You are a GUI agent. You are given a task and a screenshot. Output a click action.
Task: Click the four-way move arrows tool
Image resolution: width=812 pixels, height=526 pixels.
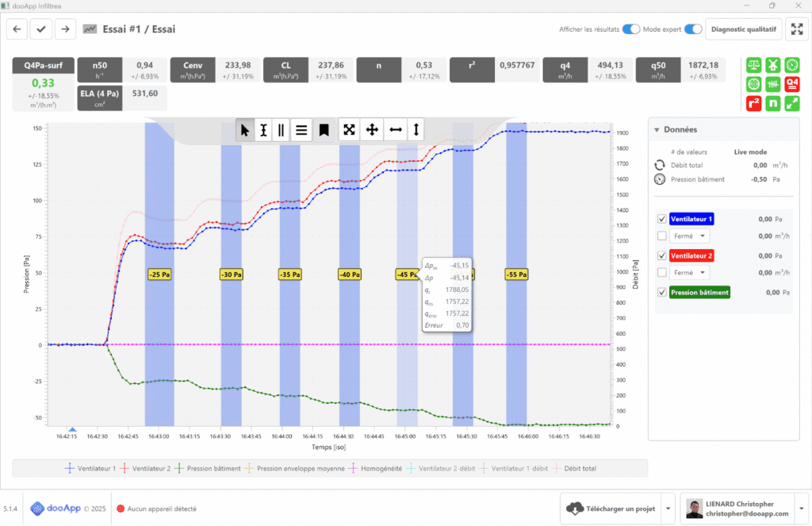[371, 130]
